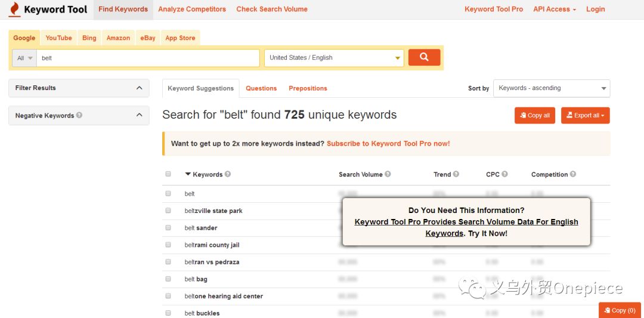Click keyword text beltrami county jail

click(212, 245)
